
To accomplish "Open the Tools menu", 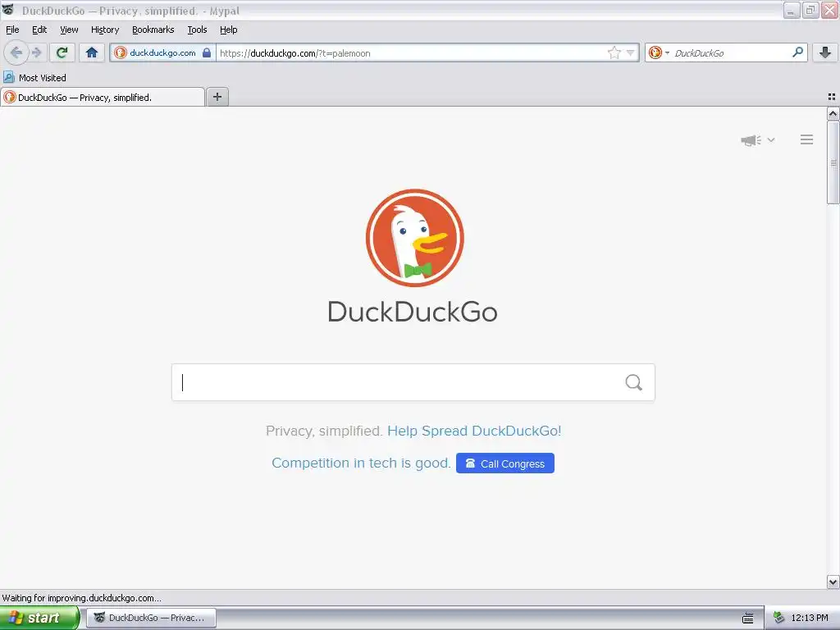I will click(x=197, y=30).
